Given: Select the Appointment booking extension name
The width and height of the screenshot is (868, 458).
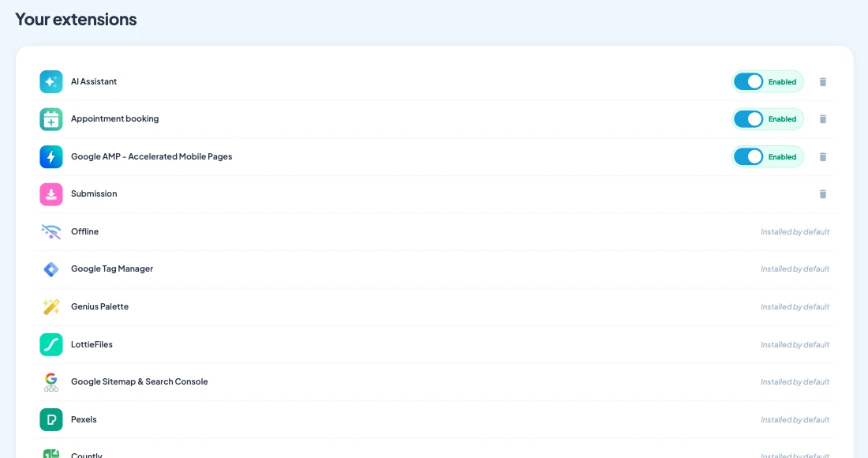Looking at the screenshot, I should [114, 118].
